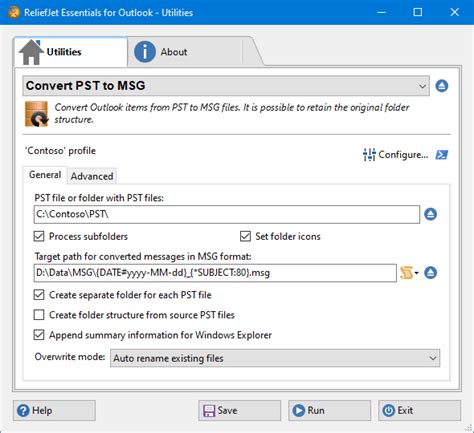Enable Create folder structure from source PST files
Viewport: 474px width, 433px height.
[39, 315]
